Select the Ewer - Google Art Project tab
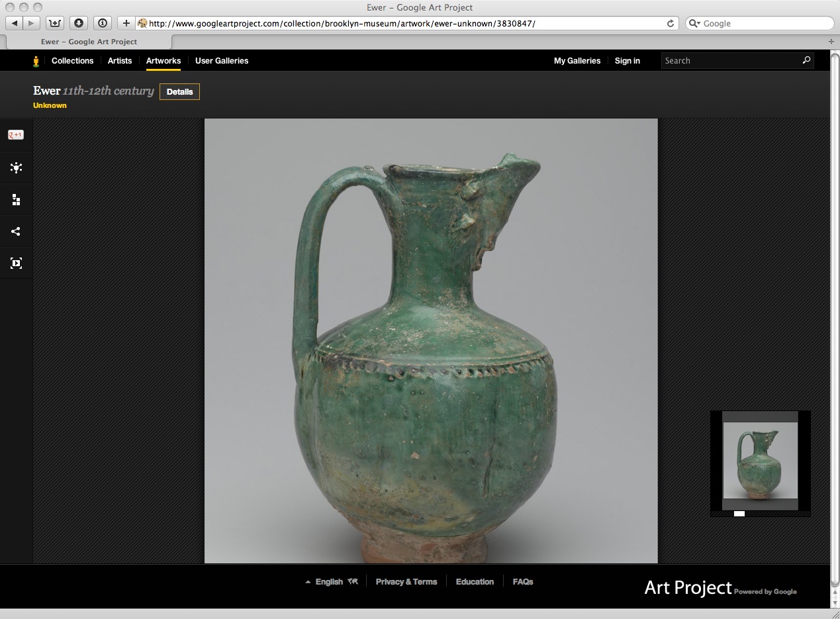Viewport: 840px width, 619px height. [89, 42]
